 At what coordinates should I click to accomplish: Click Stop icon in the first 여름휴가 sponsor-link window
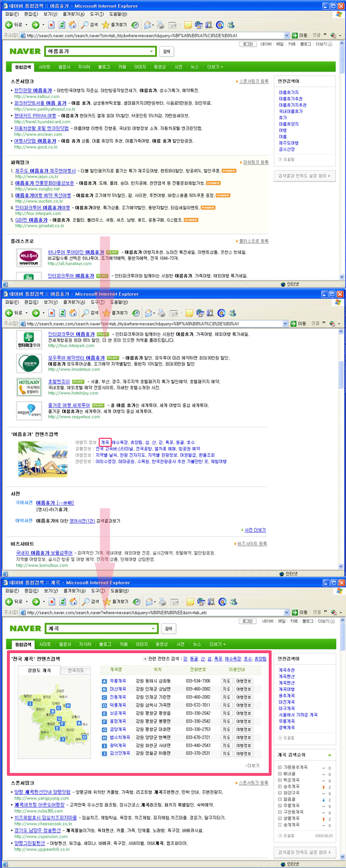52,25
